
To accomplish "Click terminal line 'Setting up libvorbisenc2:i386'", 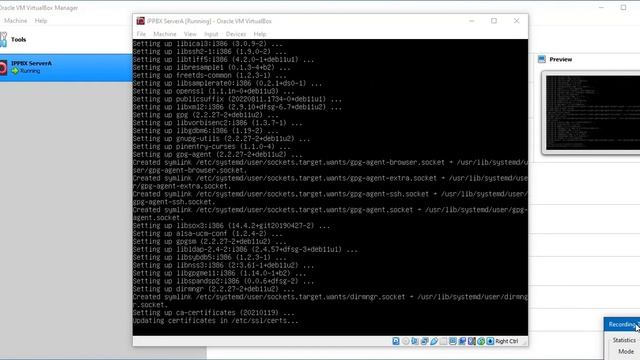I will pos(217,123).
